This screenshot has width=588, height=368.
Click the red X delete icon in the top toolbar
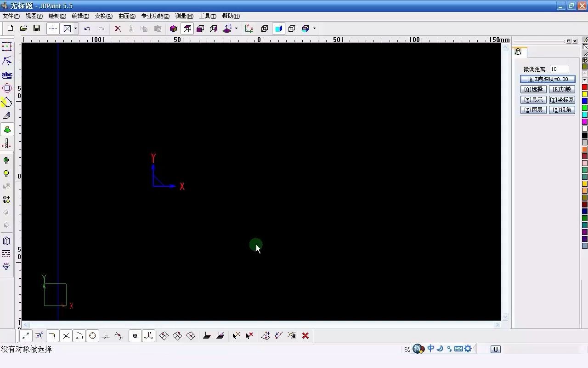pyautogui.click(x=118, y=29)
